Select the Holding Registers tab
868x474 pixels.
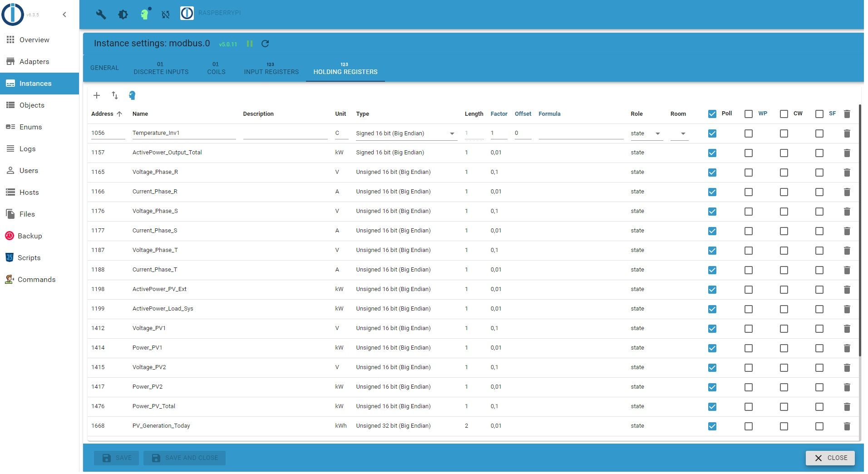345,68
